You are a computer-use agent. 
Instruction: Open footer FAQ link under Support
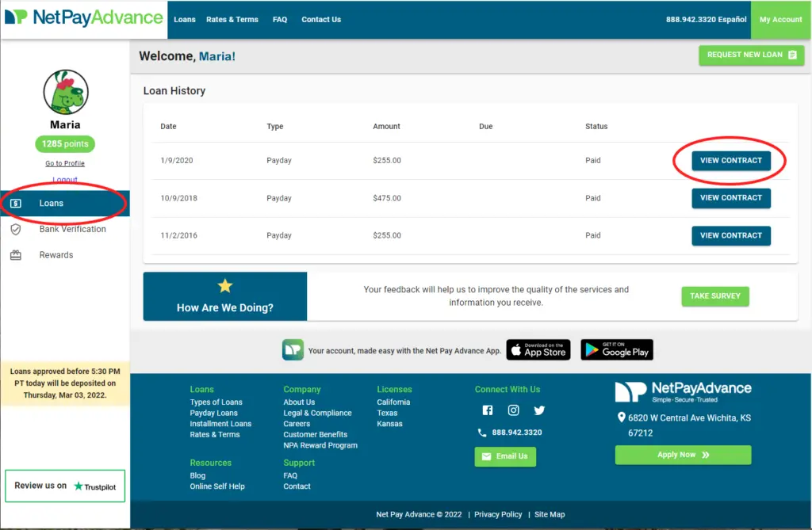[x=290, y=475]
